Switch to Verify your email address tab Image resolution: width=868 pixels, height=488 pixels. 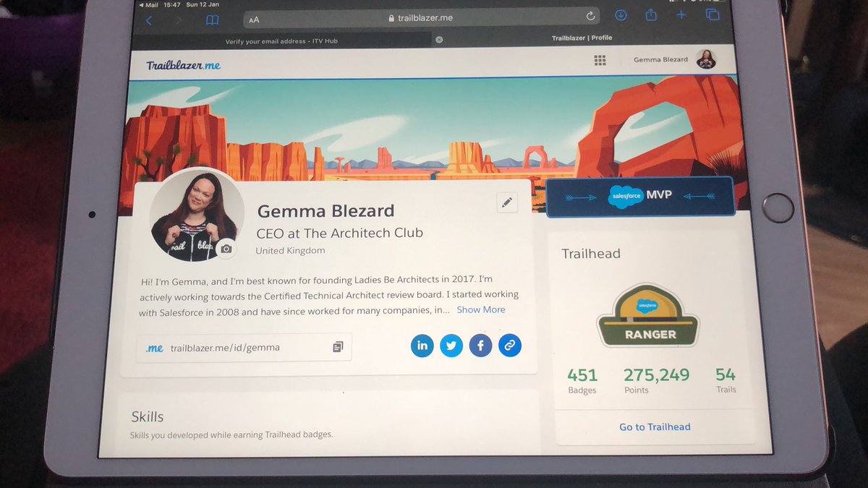coord(281,41)
